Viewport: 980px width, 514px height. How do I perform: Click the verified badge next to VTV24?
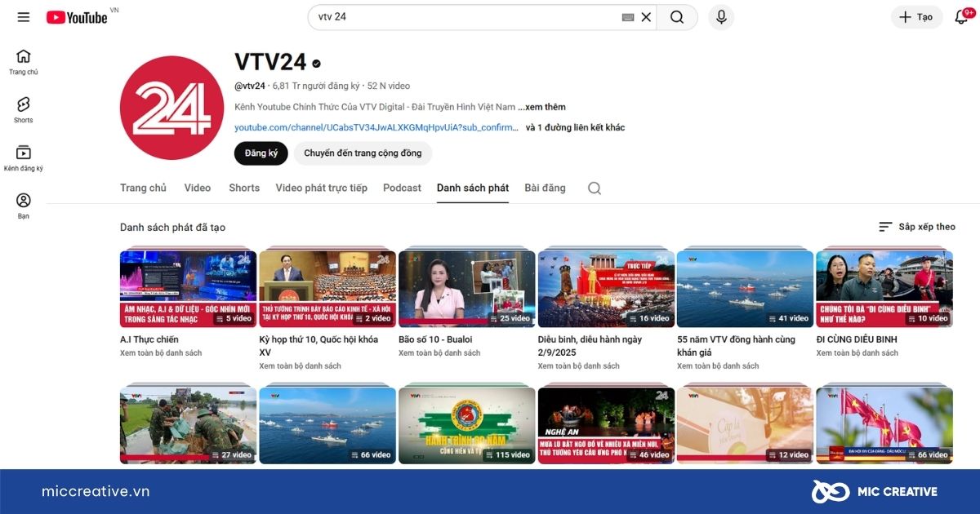tap(316, 63)
